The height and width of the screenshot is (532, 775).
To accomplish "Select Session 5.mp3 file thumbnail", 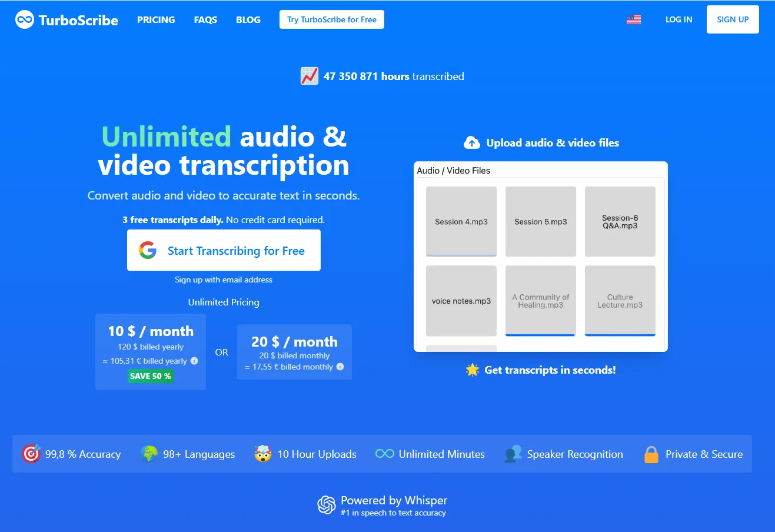I will click(x=541, y=221).
